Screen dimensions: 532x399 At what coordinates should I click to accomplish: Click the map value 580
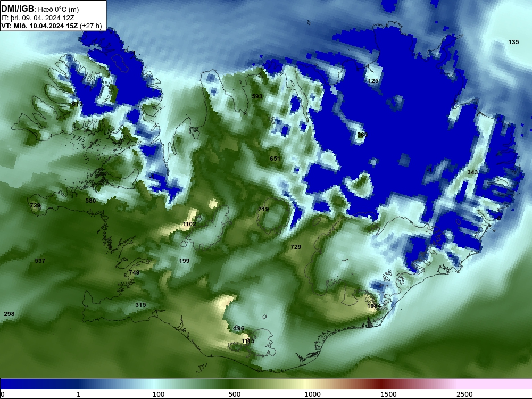point(90,201)
